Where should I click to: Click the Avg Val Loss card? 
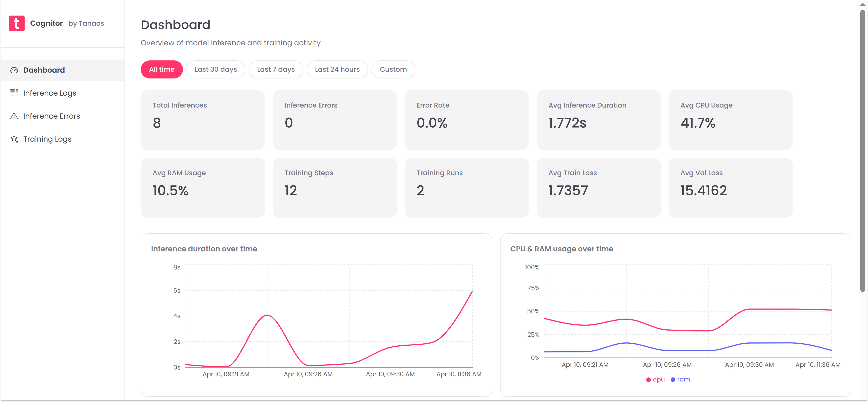click(x=730, y=188)
